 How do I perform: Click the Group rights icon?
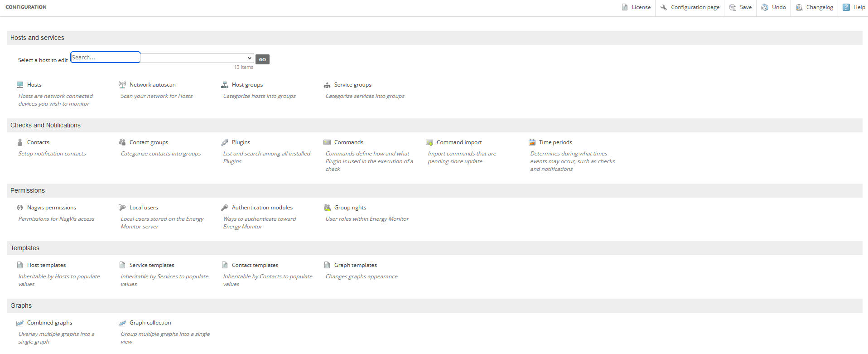[327, 208]
